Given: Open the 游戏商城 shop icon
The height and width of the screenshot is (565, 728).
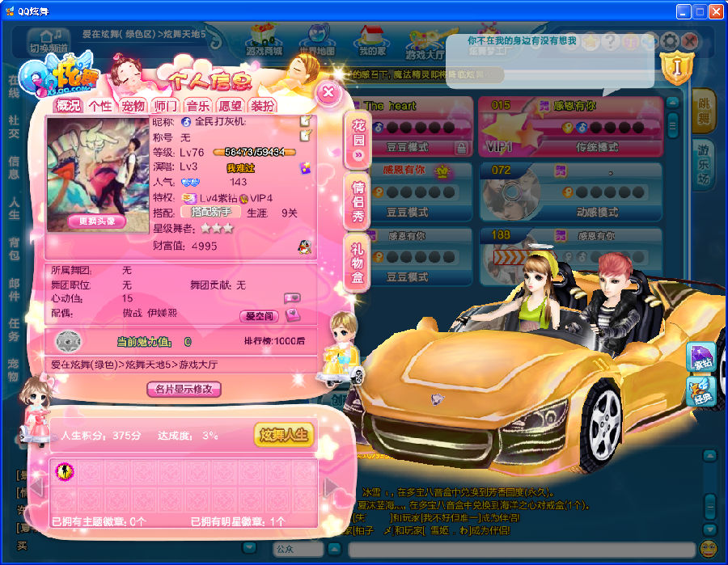Looking at the screenshot, I should coord(264,40).
